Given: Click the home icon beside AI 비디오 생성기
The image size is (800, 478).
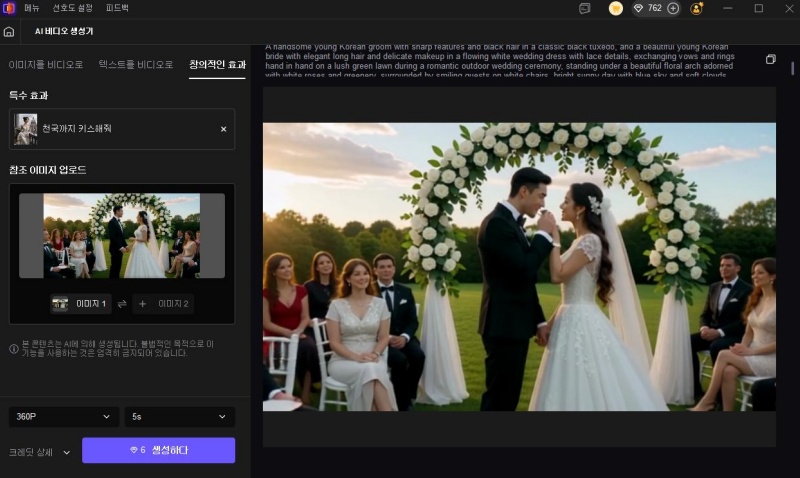Looking at the screenshot, I should coord(9,32).
